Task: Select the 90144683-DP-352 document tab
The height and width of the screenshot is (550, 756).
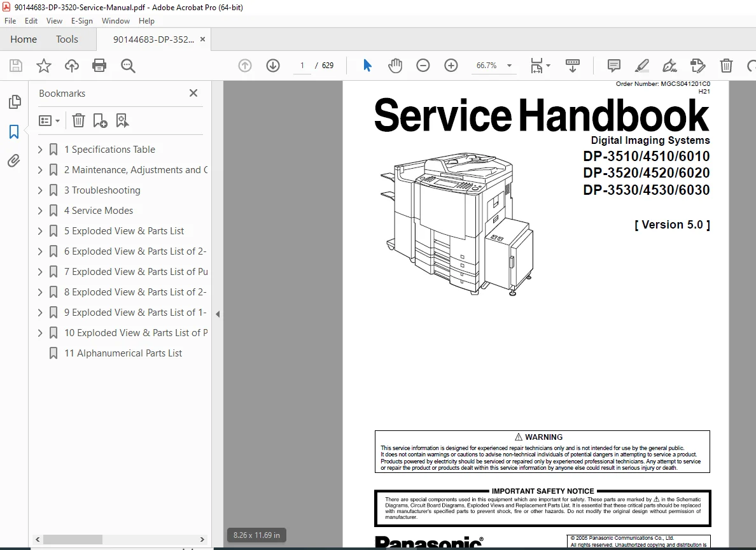Action: pos(153,39)
